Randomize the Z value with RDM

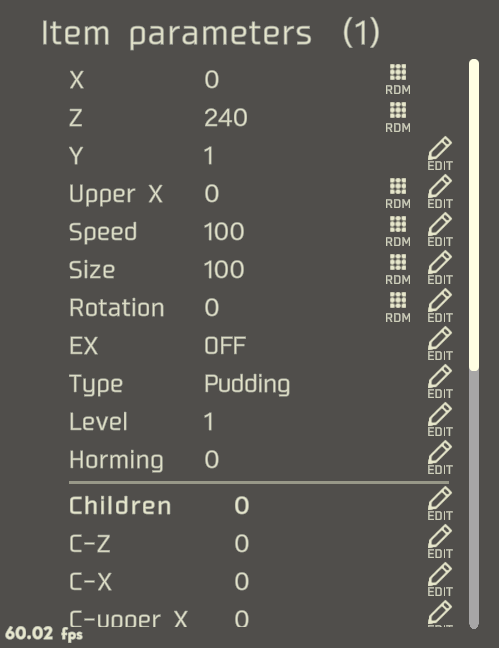coord(398,117)
